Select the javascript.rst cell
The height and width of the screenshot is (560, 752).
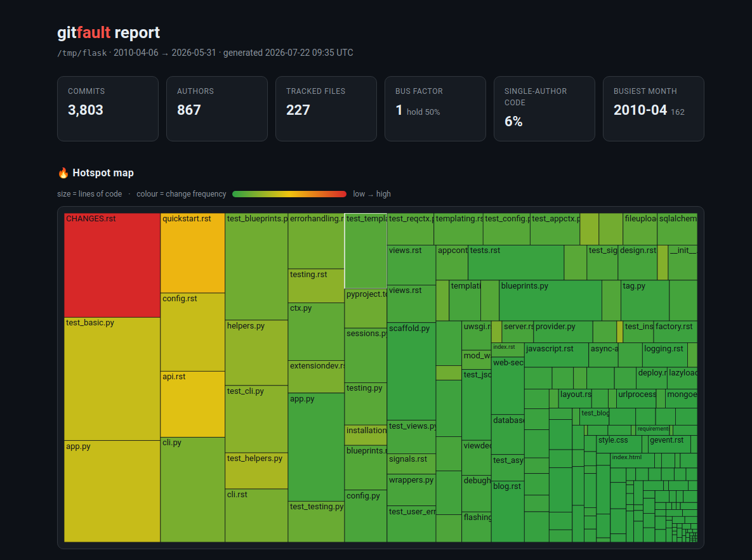tap(557, 355)
